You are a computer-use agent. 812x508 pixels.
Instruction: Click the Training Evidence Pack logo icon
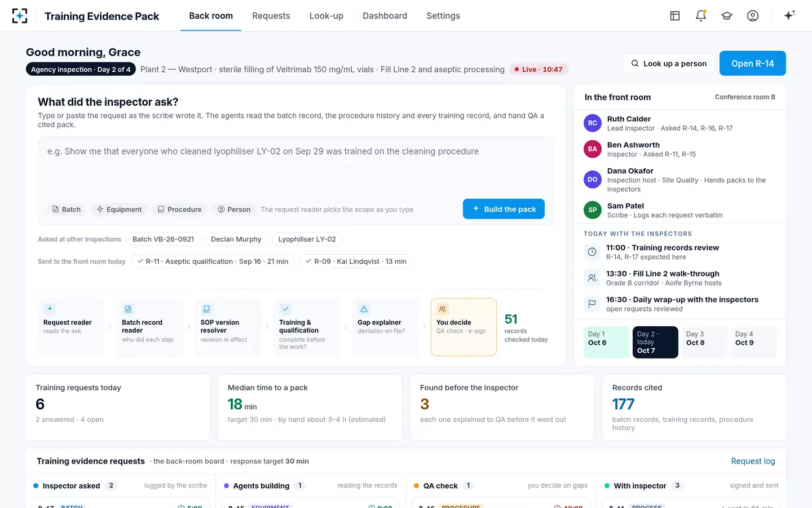coord(20,16)
